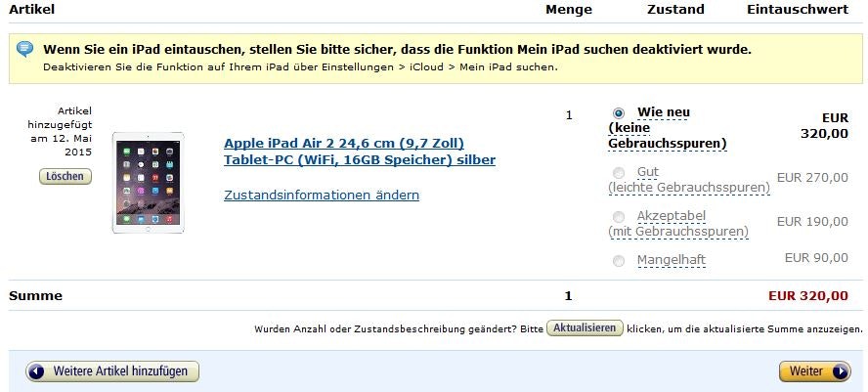Viewport: 868px width, 392px height.
Task: Click the 'Eintauschwert' column header
Action: click(x=798, y=10)
